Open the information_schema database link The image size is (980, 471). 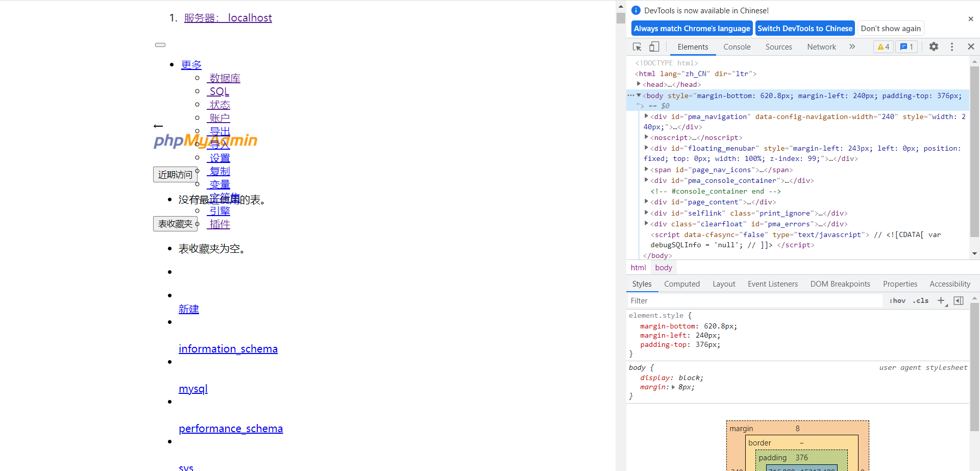pyautogui.click(x=228, y=349)
